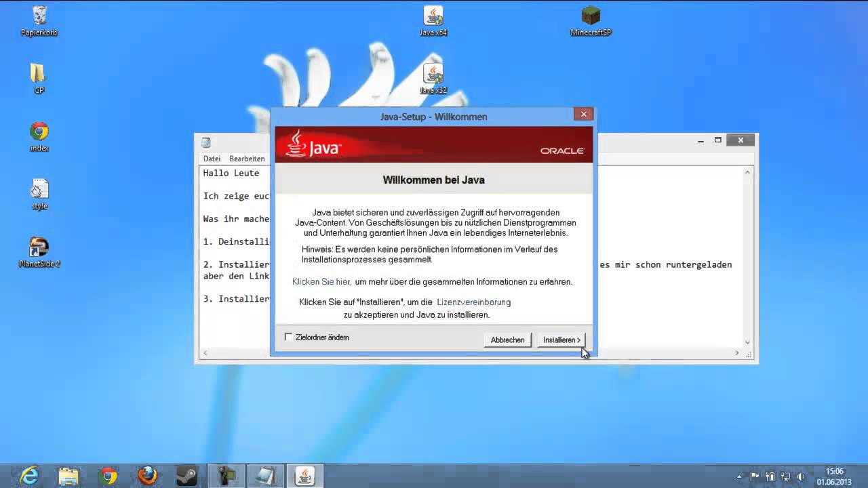Open the network tray icon

(x=787, y=476)
